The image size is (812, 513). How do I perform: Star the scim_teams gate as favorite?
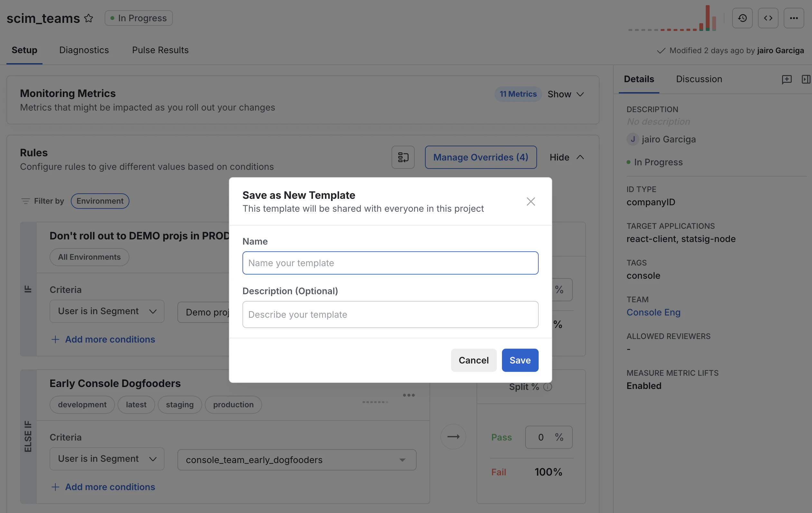(x=89, y=18)
